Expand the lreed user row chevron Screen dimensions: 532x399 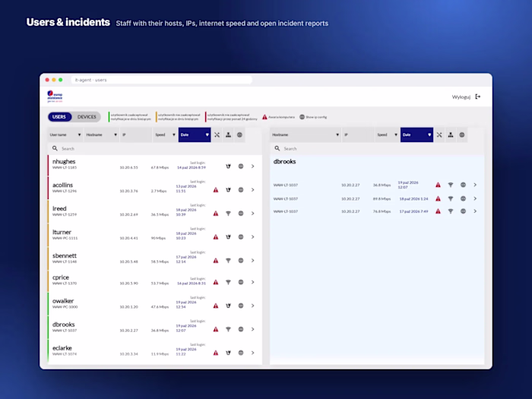pos(253,214)
